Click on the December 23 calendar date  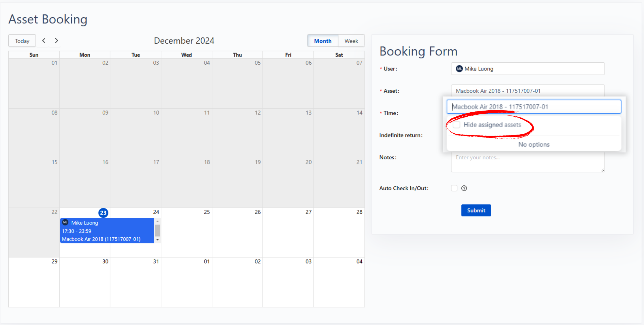click(x=103, y=213)
